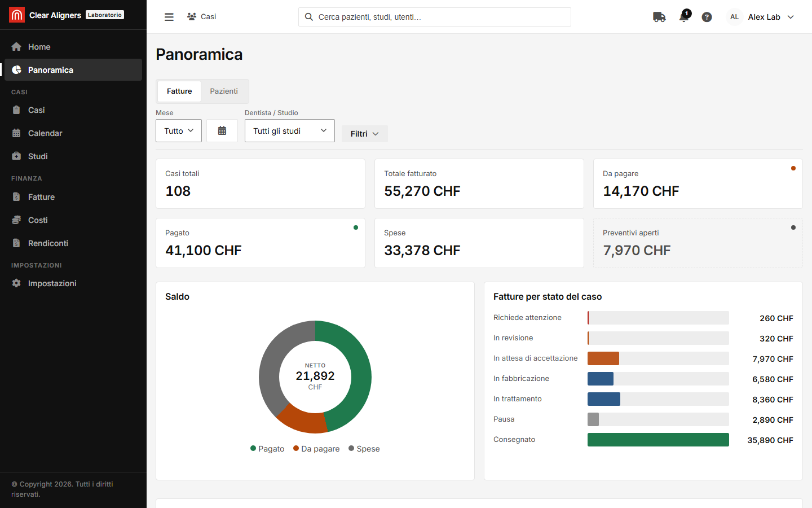Toggle Spese legend entry

coord(364,449)
